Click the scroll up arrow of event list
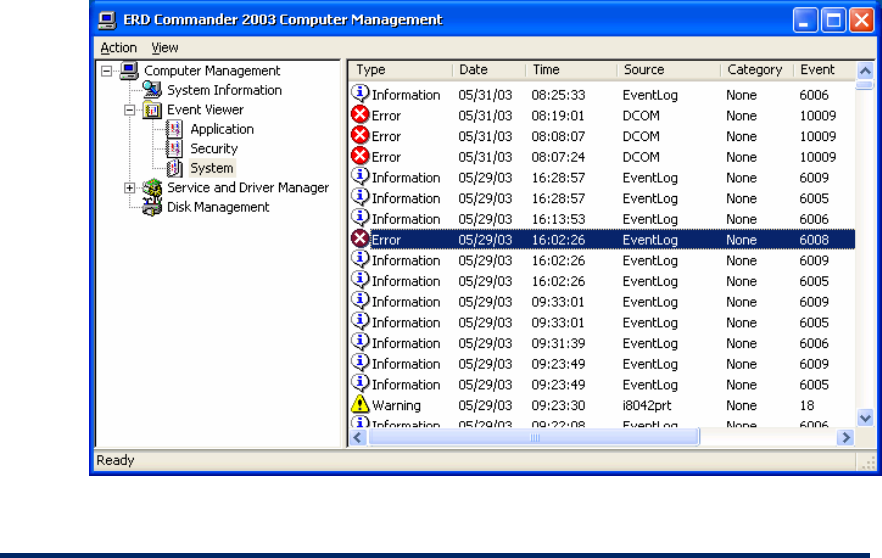Screen dimensions: 882x558 click(x=865, y=71)
